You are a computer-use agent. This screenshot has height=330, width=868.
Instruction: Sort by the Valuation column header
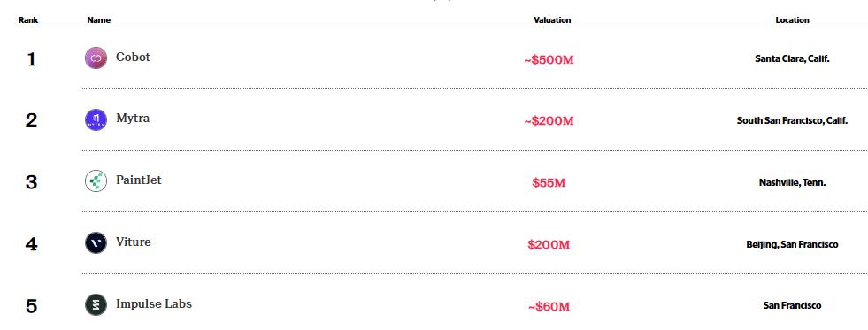point(552,20)
